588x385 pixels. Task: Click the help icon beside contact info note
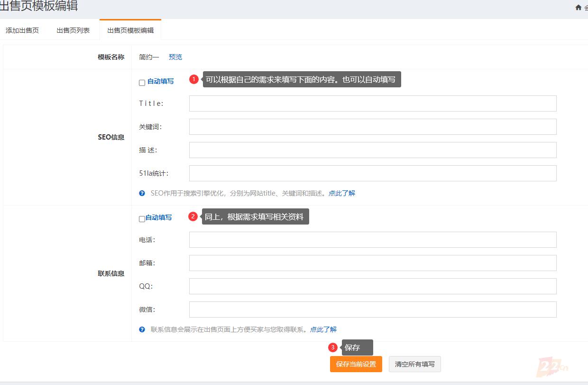[x=142, y=329]
